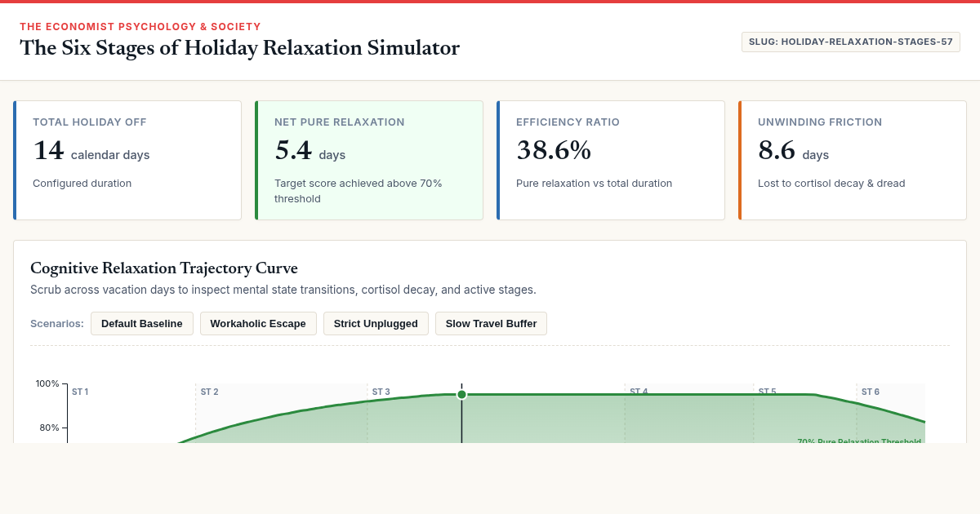Click the Scrub across vacation days description
The width and height of the screenshot is (980, 514).
(x=283, y=290)
